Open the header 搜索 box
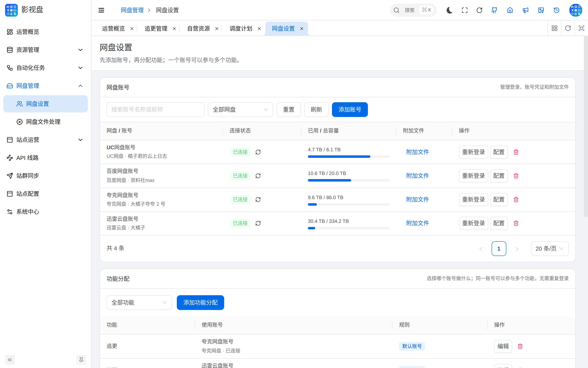Screen dimensions: 588x368 [x=413, y=10]
